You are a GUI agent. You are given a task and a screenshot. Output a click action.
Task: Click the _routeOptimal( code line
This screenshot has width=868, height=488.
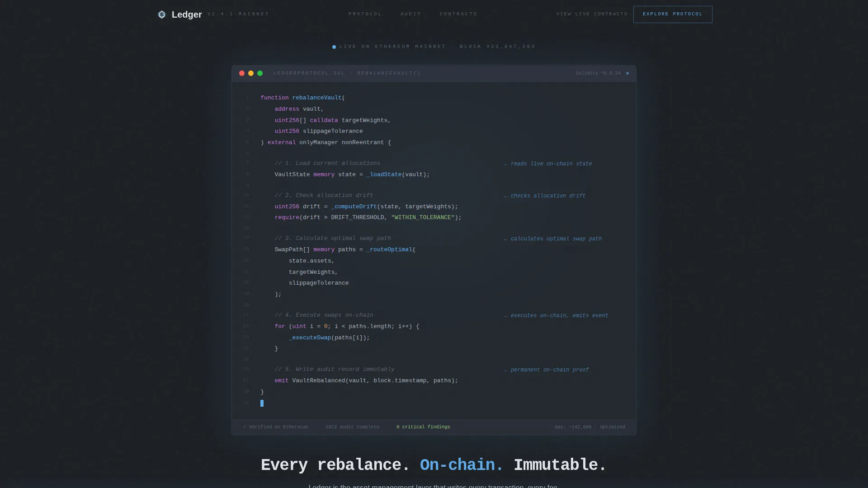[345, 249]
